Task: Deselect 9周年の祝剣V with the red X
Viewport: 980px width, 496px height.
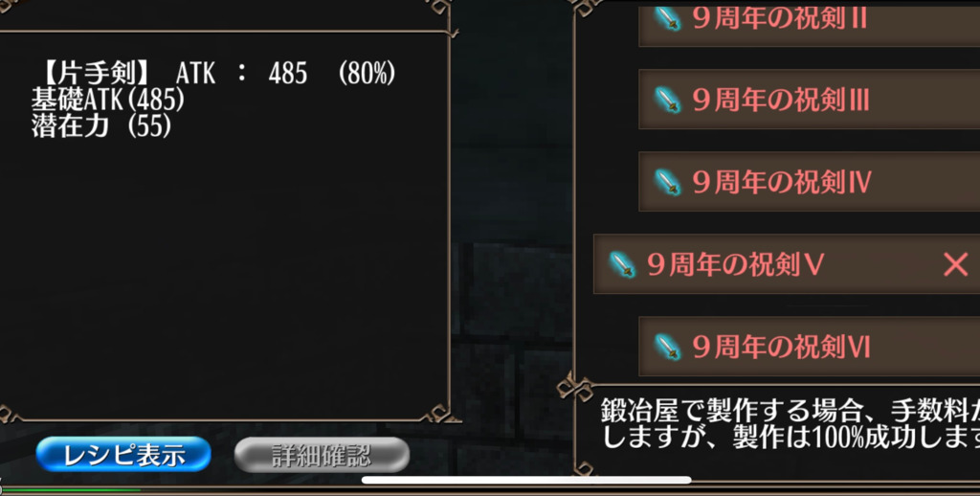Action: [956, 264]
